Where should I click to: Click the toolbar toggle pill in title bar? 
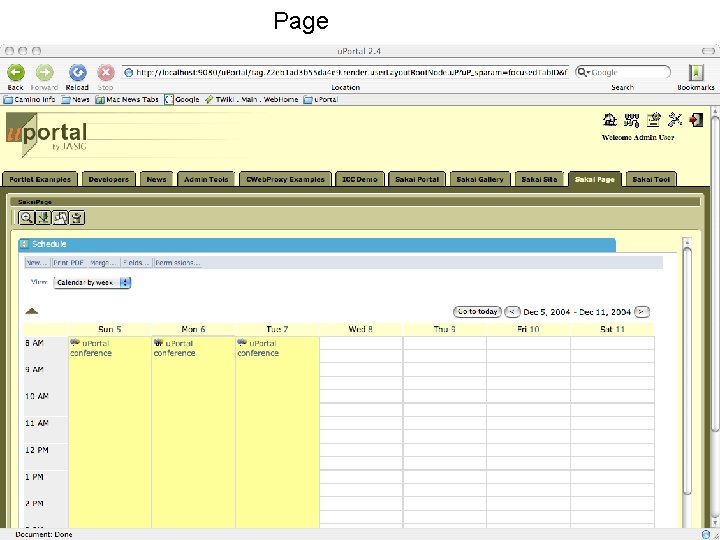(x=709, y=51)
